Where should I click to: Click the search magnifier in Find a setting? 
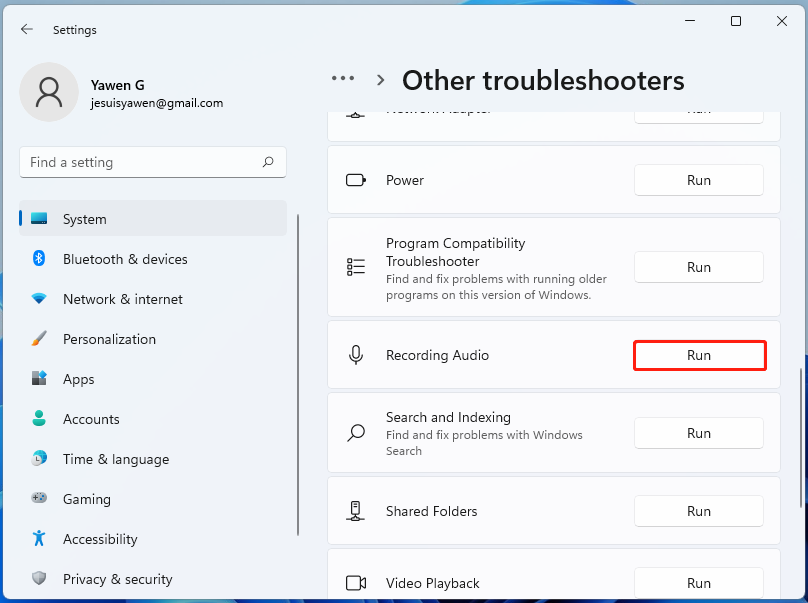click(x=268, y=162)
